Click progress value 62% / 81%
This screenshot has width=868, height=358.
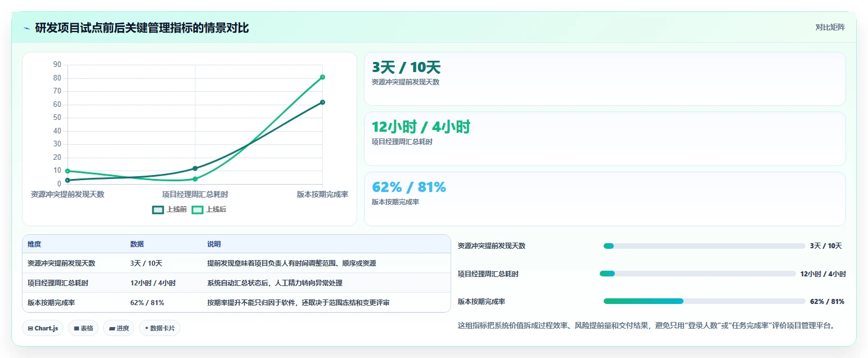coord(827,302)
